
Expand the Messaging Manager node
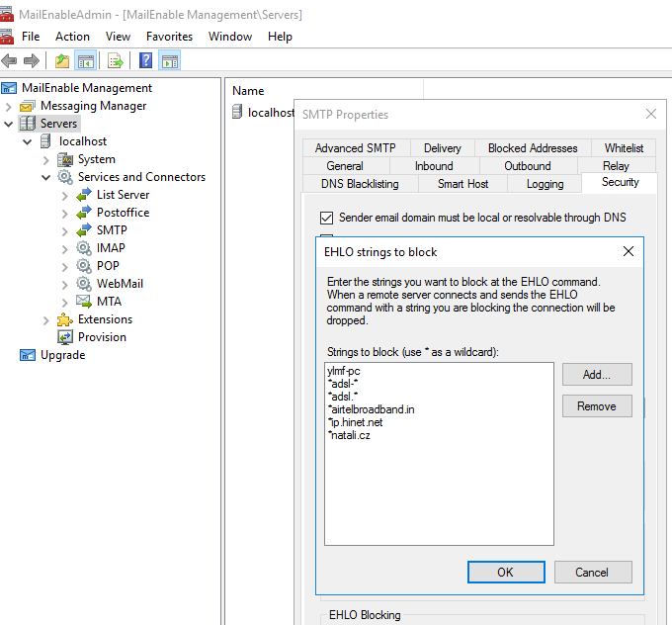[9, 106]
